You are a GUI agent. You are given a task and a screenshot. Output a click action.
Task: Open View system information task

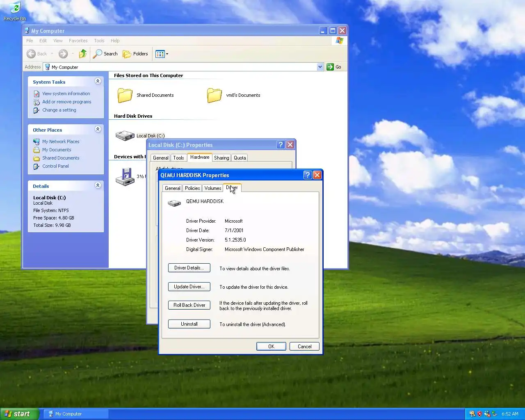point(66,94)
